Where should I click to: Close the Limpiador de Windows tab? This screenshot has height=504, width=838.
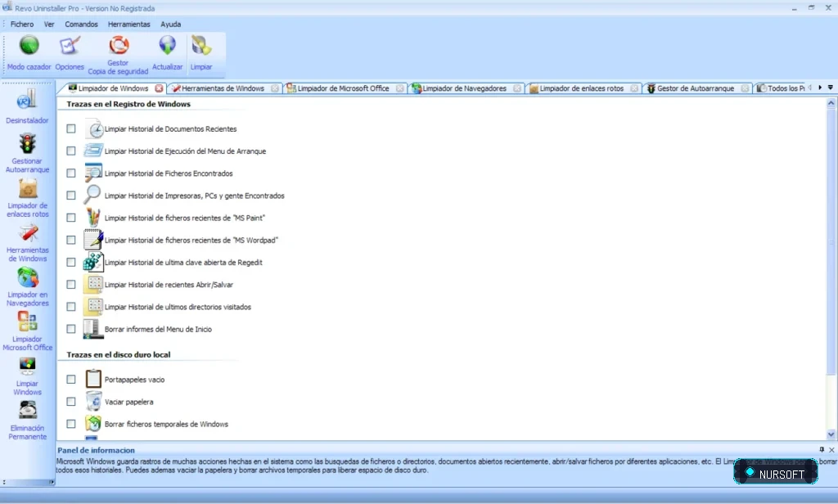(159, 88)
